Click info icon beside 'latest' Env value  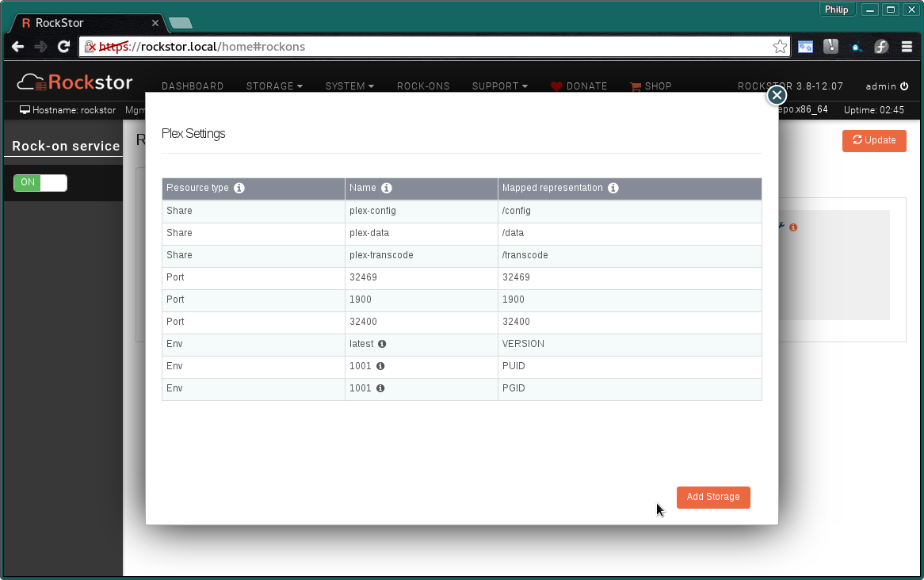[382, 344]
